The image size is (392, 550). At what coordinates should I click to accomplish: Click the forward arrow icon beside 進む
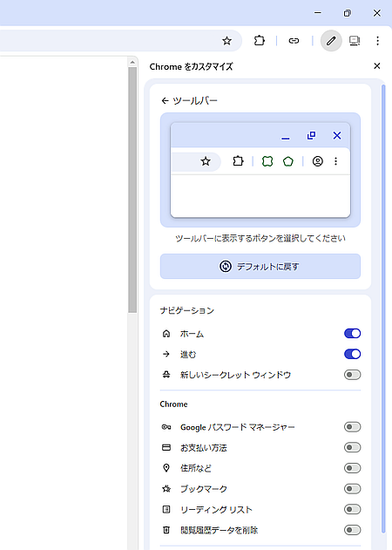coord(166,354)
